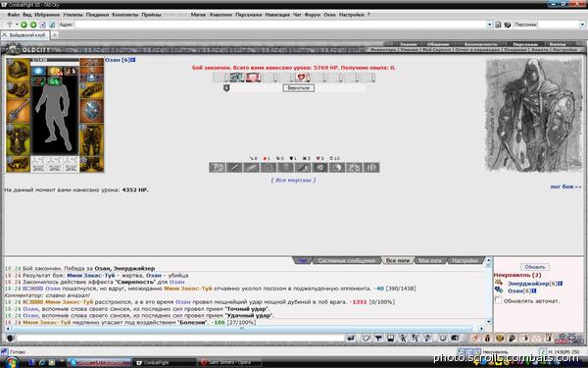
Task: Open the Вид menu
Action: click(27, 15)
